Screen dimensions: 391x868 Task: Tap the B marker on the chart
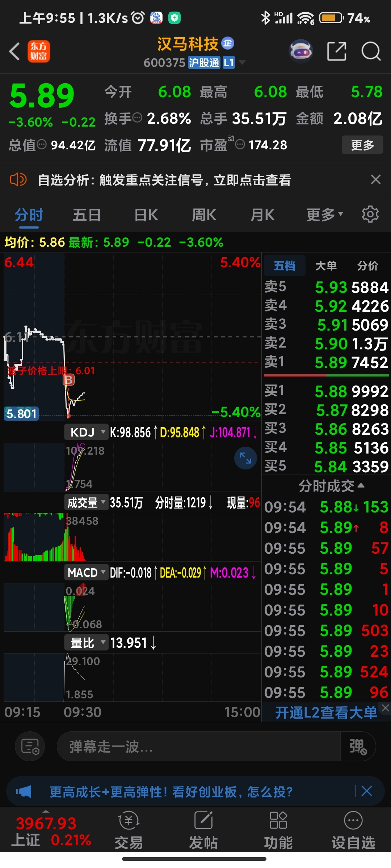68,380
